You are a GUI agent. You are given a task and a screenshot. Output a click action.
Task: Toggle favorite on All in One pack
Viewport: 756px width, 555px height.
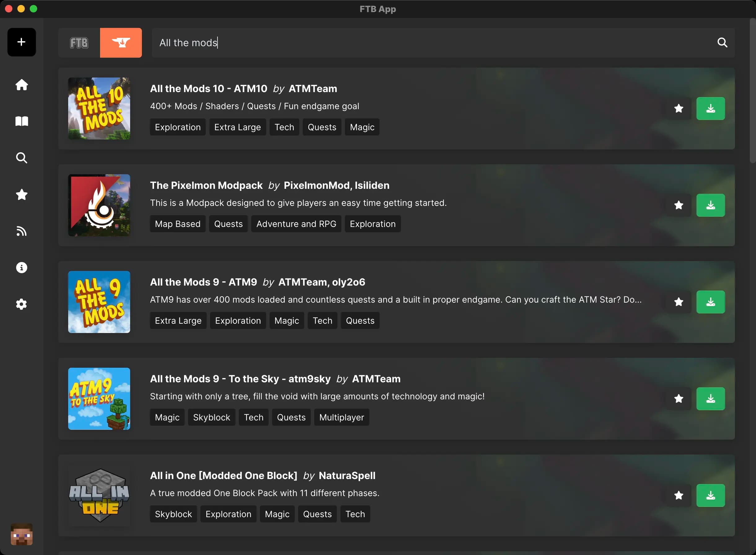(x=679, y=495)
